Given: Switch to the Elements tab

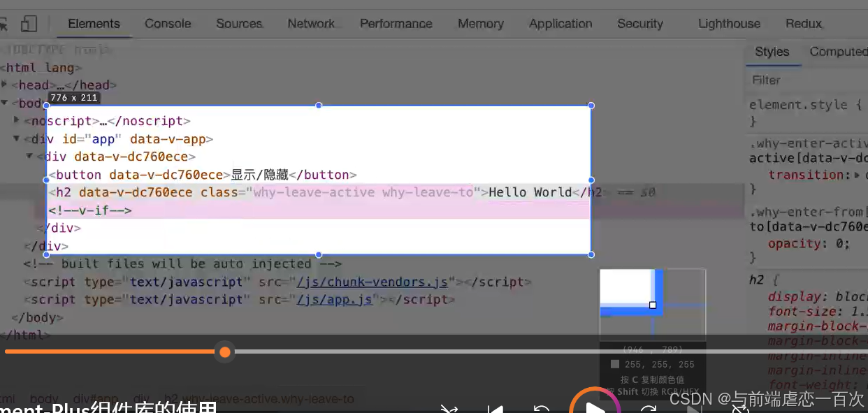Looking at the screenshot, I should pyautogui.click(x=94, y=24).
